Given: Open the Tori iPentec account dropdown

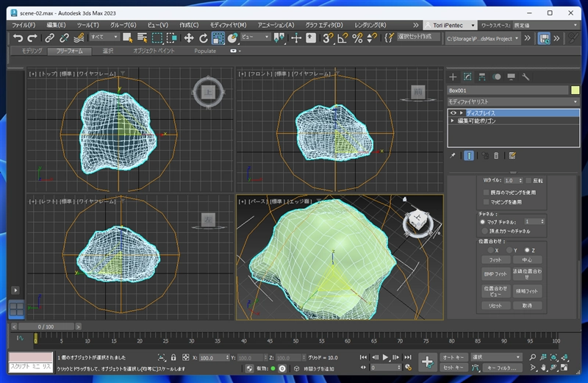Looking at the screenshot, I should [450, 25].
